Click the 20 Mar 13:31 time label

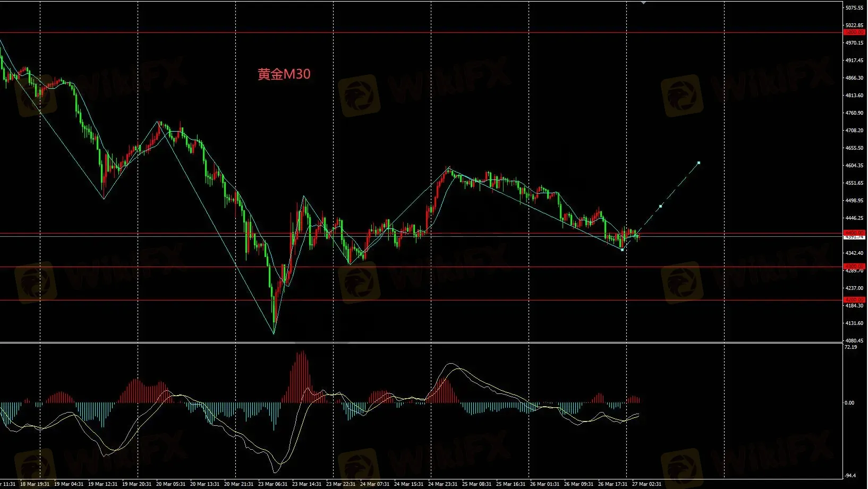coord(205,484)
